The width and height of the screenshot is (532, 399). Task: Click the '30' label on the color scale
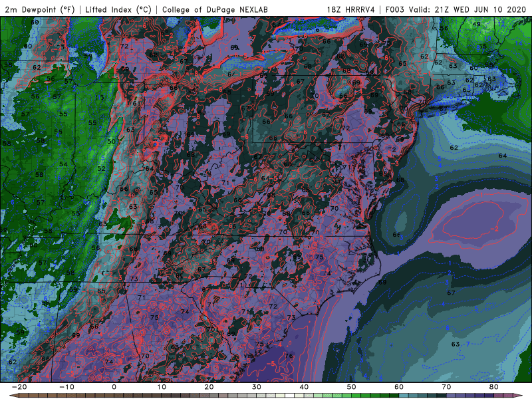point(257,387)
